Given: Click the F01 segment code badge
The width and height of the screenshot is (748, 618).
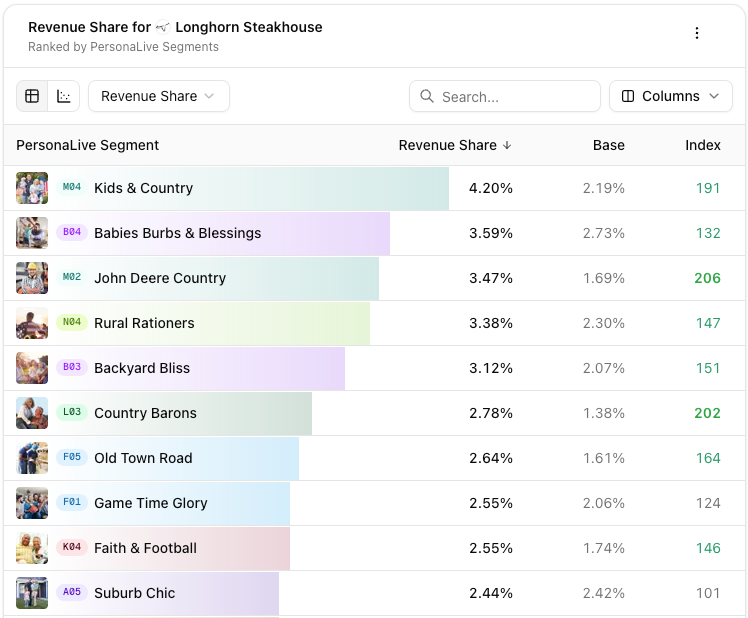Looking at the screenshot, I should [x=72, y=502].
